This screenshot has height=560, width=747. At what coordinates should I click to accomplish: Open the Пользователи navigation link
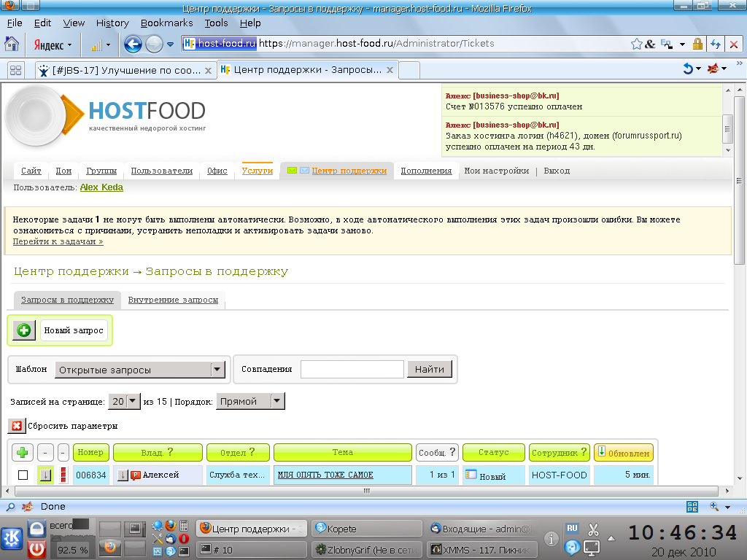162,171
